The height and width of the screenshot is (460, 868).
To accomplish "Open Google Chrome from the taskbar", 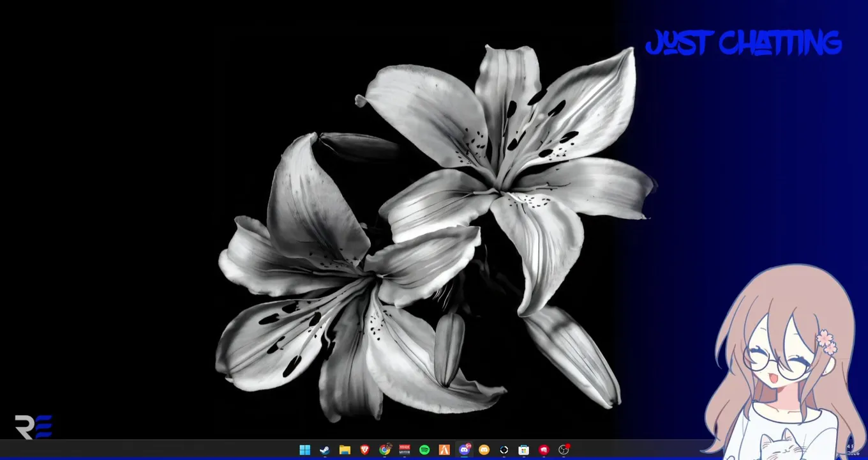I will point(384,450).
